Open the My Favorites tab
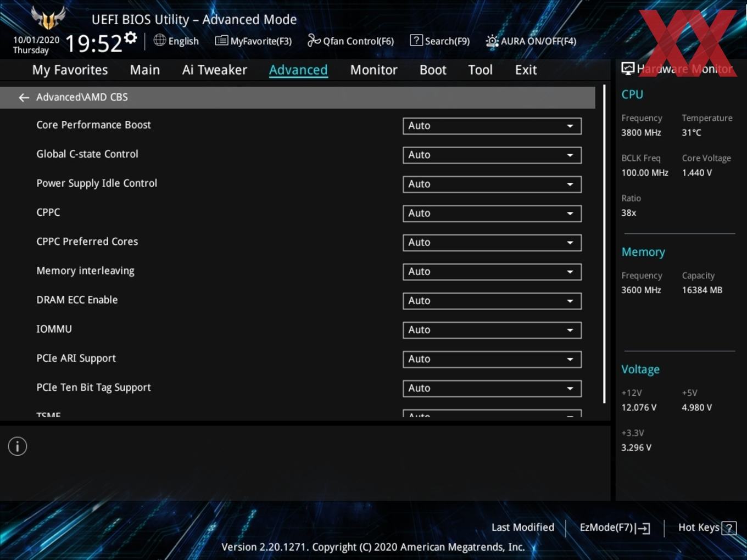747x560 pixels. click(x=70, y=70)
